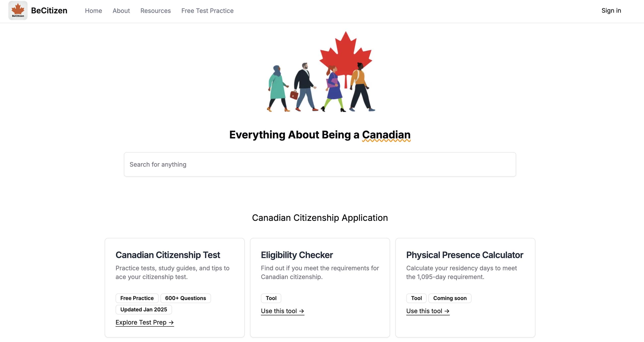Open Use this tool under Eligibility Checker
Screen dimensions: 644x342
click(283, 311)
